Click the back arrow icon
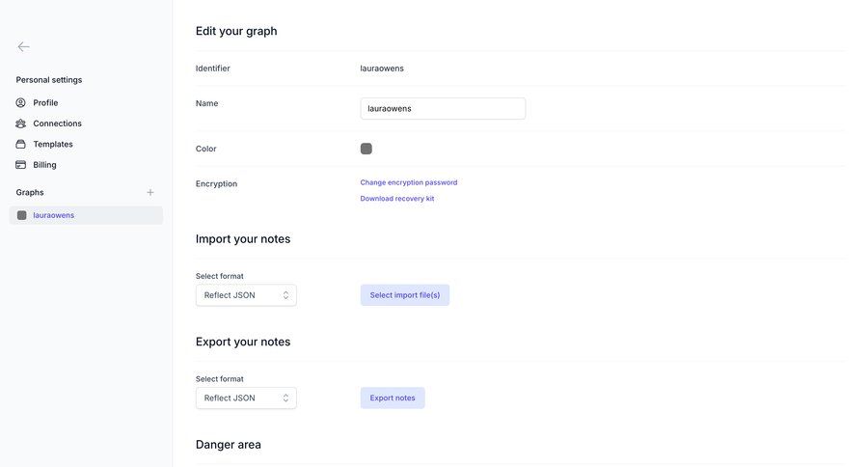Screen dimensions: 868x467 [x=23, y=46]
